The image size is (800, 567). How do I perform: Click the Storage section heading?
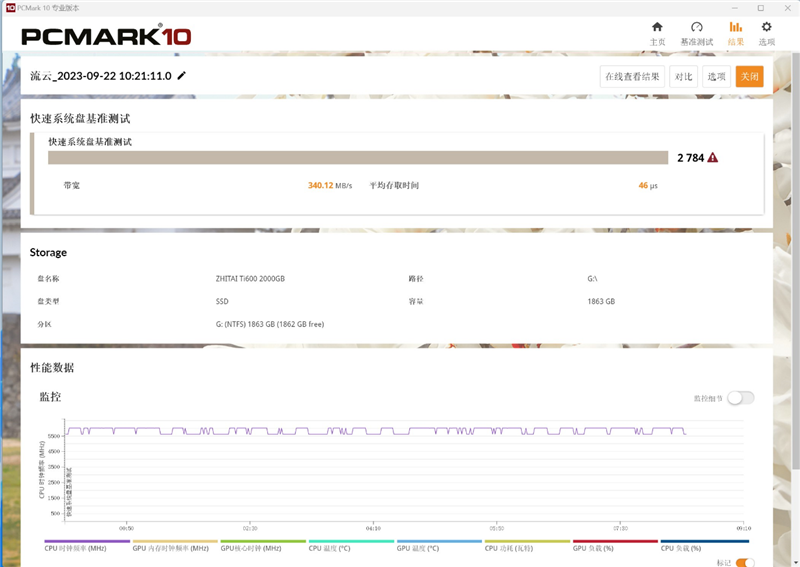coord(48,252)
